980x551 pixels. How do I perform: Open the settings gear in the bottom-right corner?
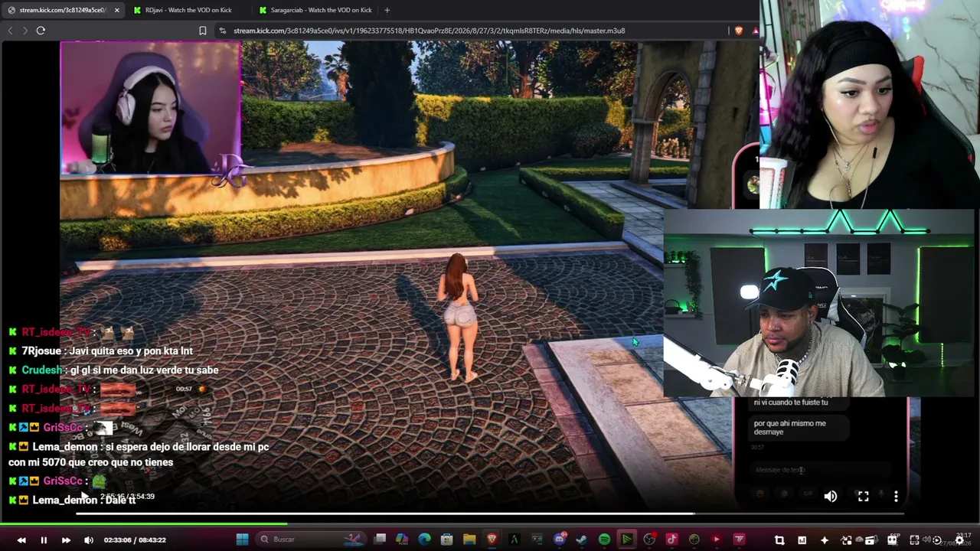pyautogui.click(x=959, y=540)
